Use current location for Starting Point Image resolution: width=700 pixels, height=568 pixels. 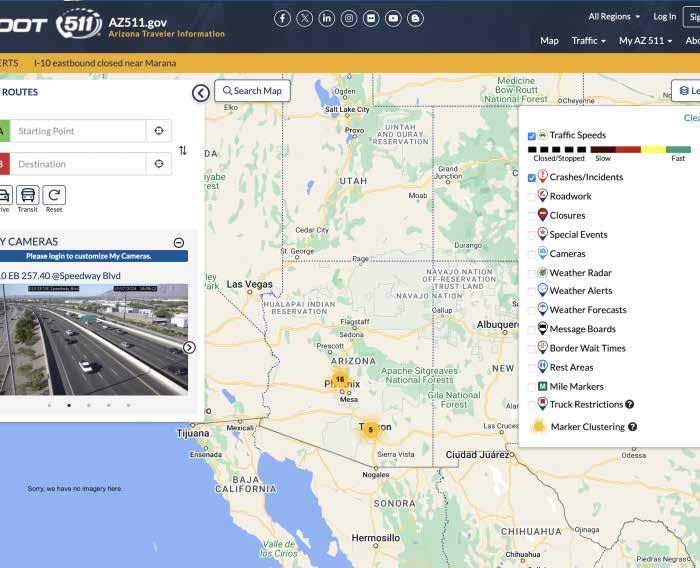point(159,131)
